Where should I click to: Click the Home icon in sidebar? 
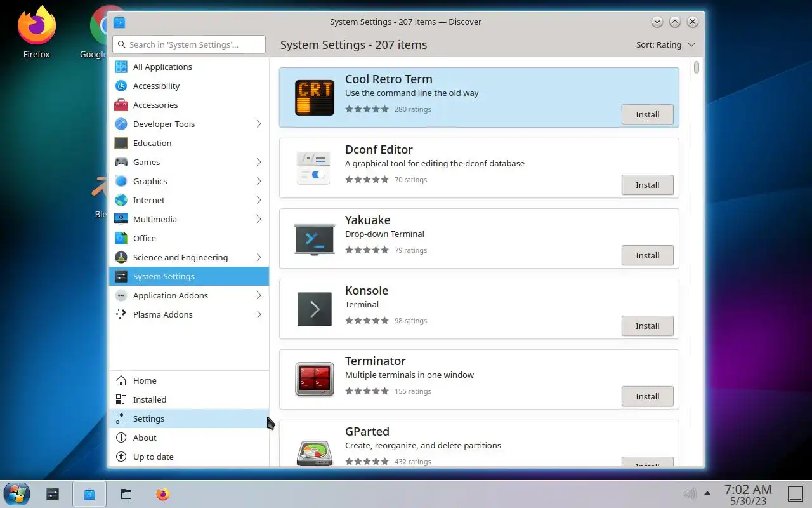121,380
